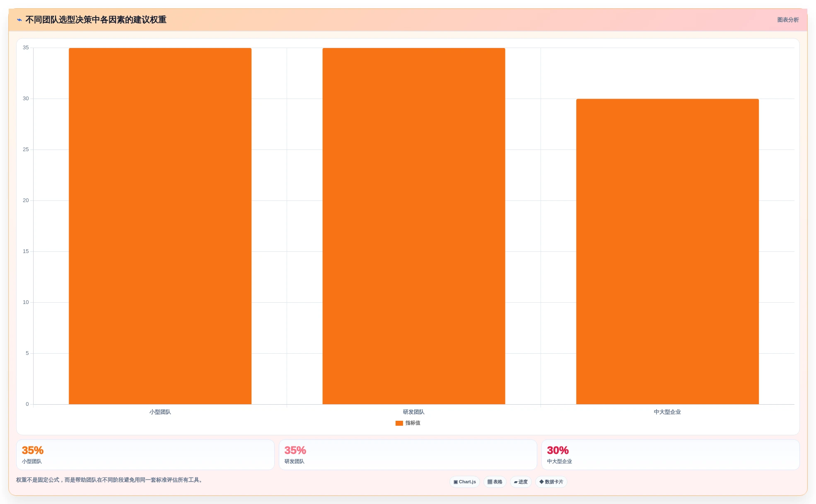Click the 小型团队 caption under its 35% card
Screen dimensions: 816x504
coord(32,461)
